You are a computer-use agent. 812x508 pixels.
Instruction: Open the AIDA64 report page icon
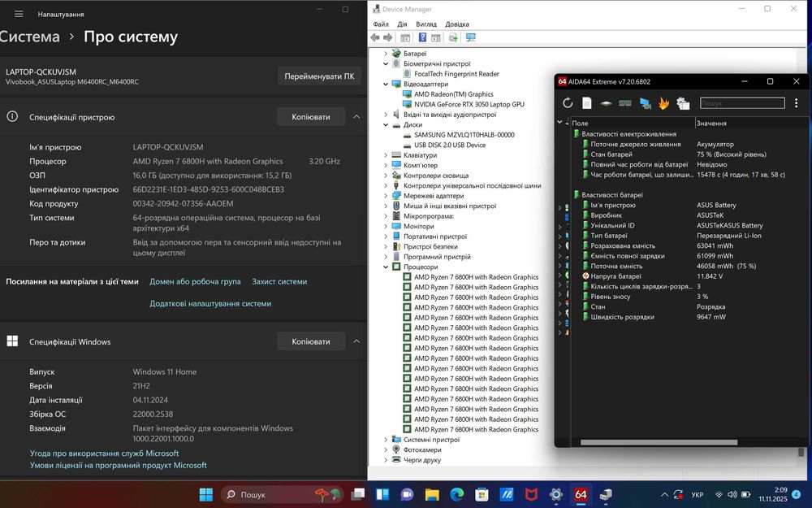[586, 103]
